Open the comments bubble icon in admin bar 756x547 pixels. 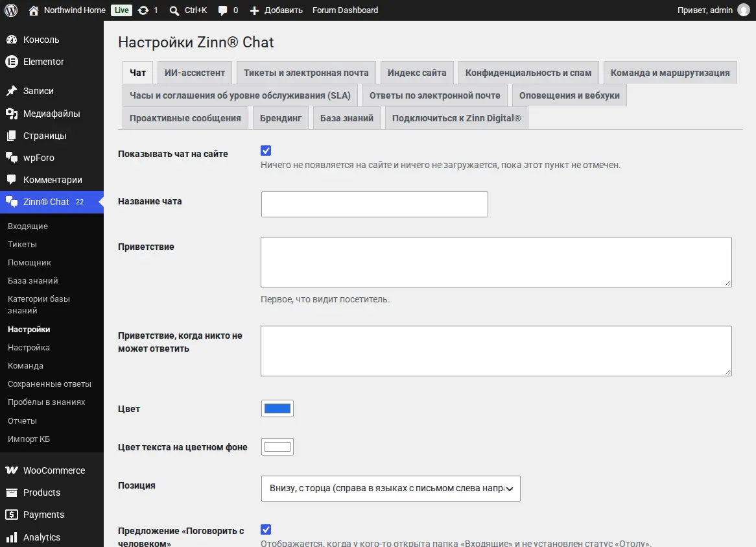222,10
